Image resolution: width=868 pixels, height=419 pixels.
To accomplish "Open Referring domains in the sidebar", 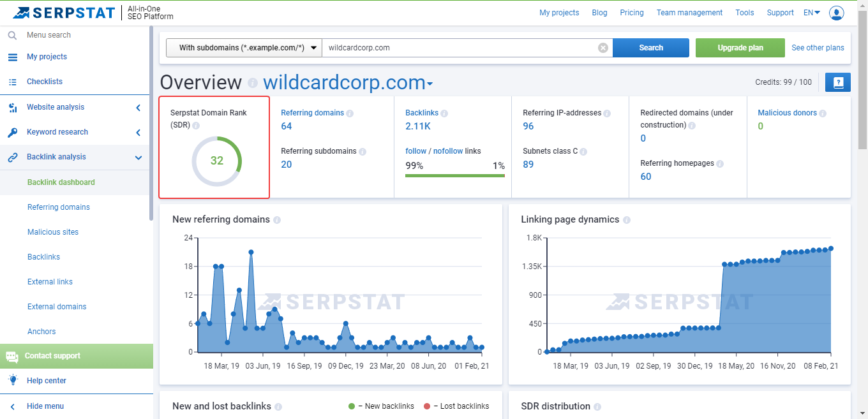I will (x=59, y=207).
